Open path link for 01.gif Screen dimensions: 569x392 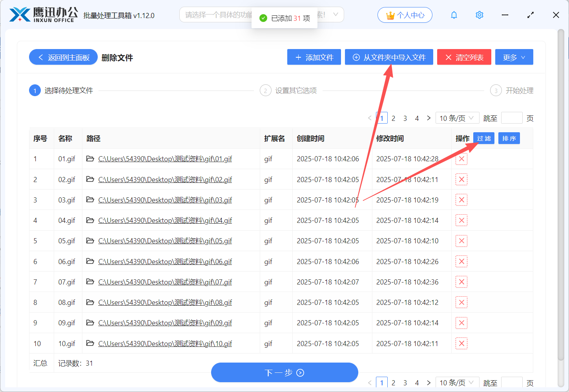(x=165, y=159)
